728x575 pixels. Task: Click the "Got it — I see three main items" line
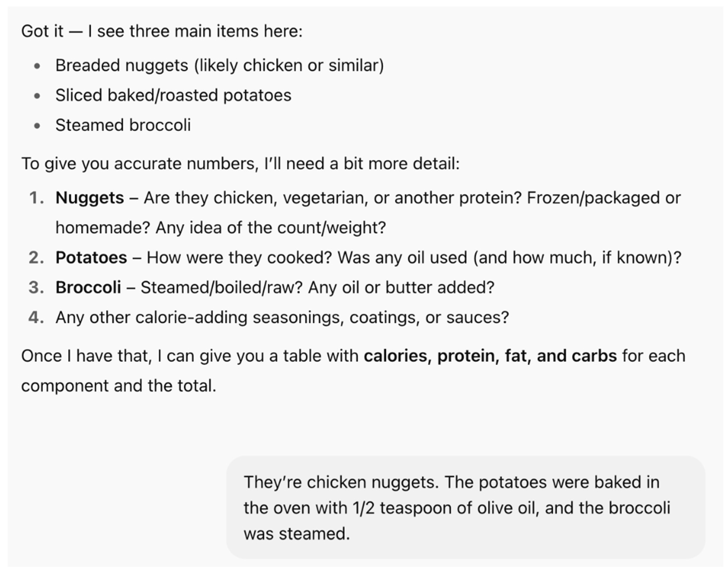click(x=162, y=31)
